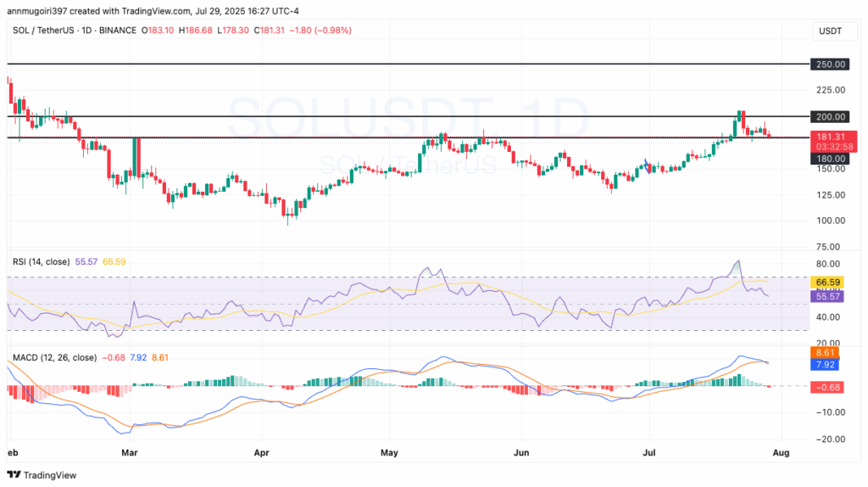Screen dimensions: 868x487
Task: Click the yellow RSI 66.59 value tag
Action: 827,282
